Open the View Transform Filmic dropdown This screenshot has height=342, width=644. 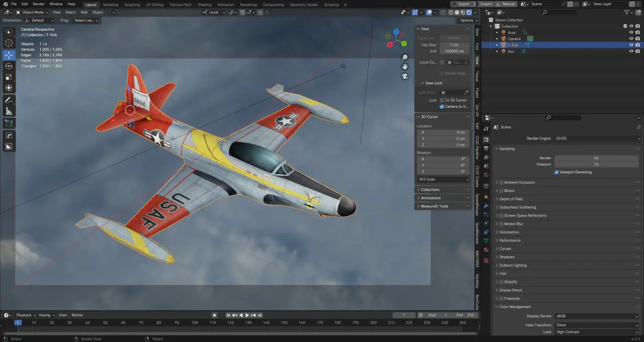coord(597,325)
